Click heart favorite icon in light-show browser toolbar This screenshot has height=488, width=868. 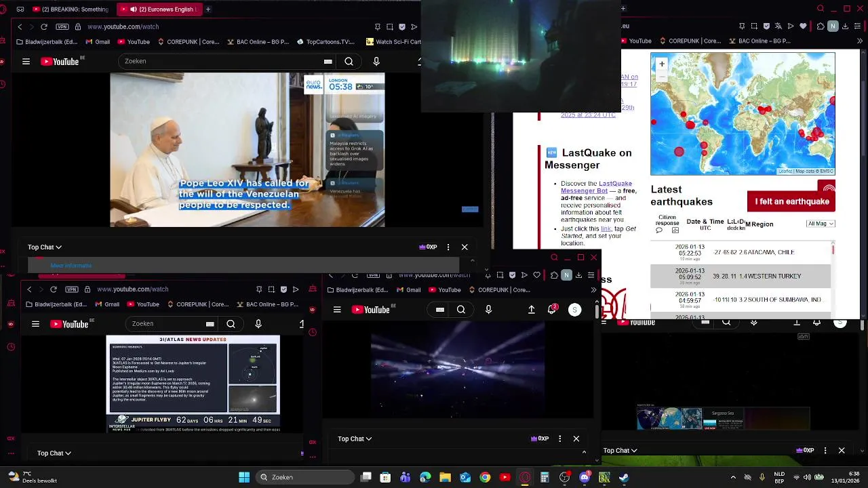click(537, 275)
